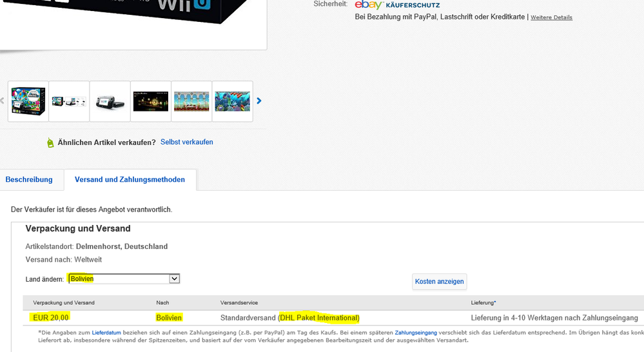Open the Versand und Zahlungsmethoden tab
The height and width of the screenshot is (352, 644).
pos(130,180)
